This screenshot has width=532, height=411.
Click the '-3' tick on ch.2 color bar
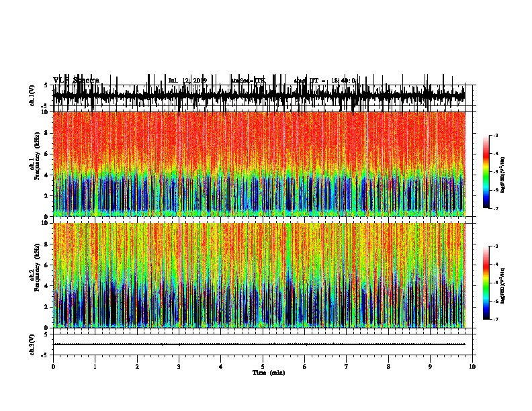pyautogui.click(x=495, y=246)
